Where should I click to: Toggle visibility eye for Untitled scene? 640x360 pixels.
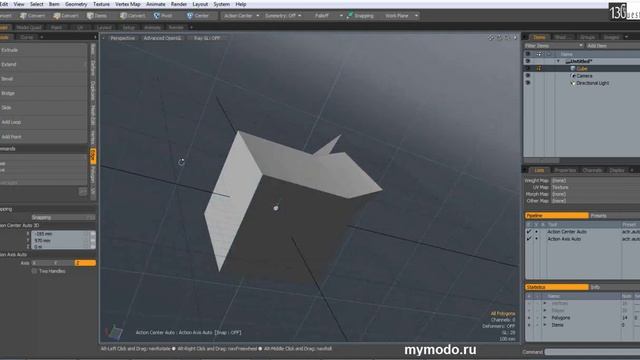528,61
